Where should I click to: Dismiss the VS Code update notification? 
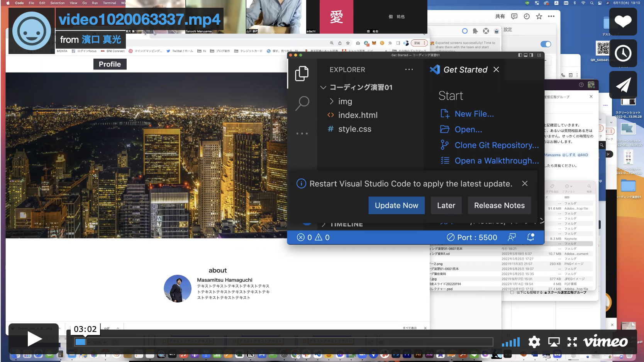525,184
